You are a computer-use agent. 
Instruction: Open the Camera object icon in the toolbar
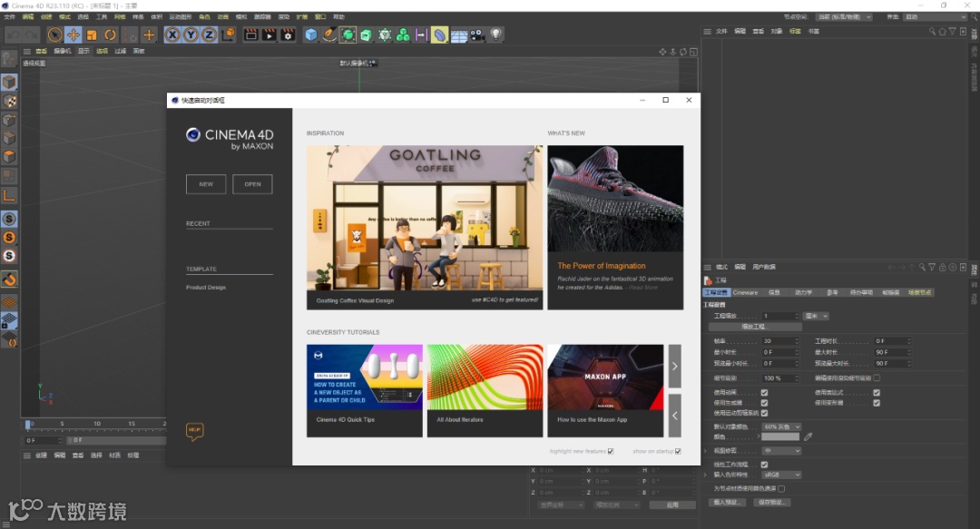click(478, 34)
